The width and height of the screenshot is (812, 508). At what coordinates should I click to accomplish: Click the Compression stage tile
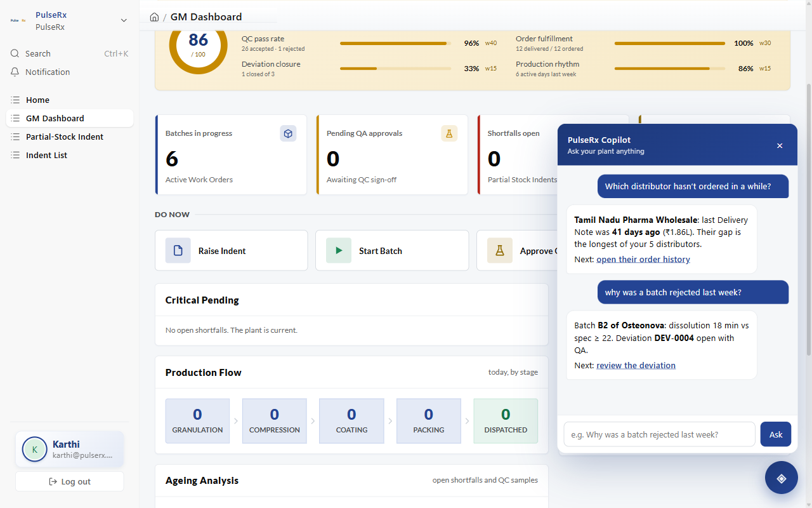click(x=275, y=421)
